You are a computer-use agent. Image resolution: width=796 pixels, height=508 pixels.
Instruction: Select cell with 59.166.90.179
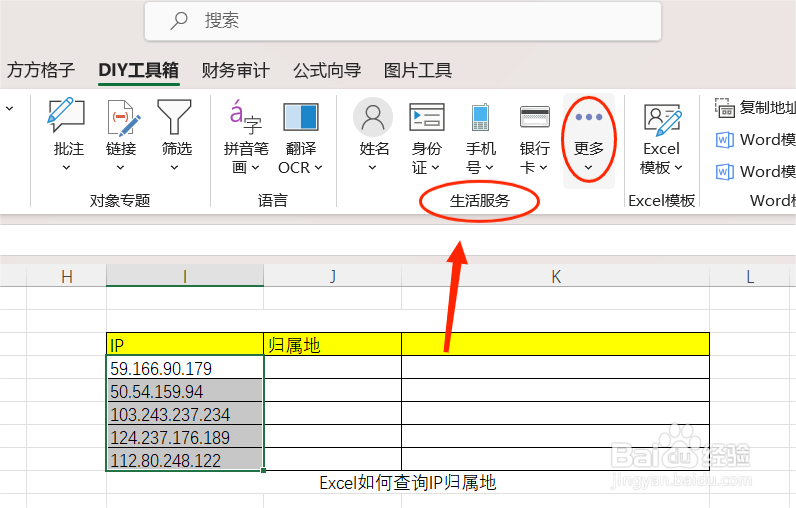(x=185, y=367)
